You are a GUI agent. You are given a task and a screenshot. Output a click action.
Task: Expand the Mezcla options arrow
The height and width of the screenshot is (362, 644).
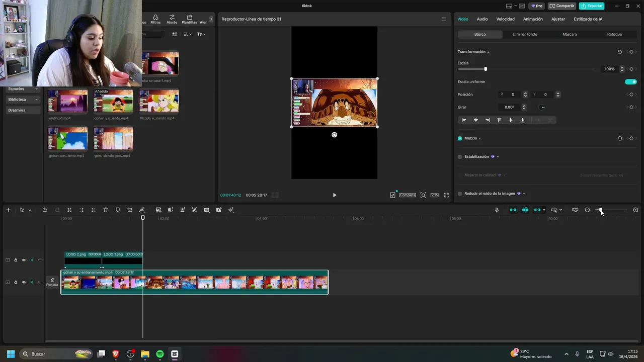[479, 138]
